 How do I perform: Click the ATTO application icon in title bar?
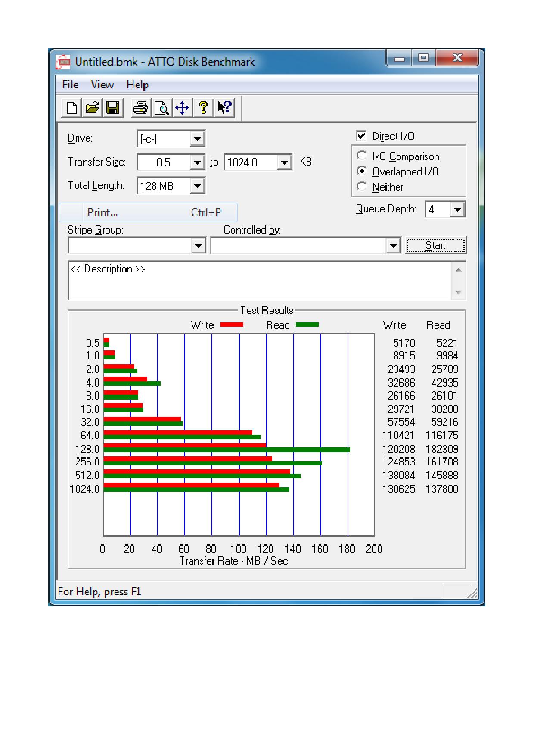coord(64,62)
